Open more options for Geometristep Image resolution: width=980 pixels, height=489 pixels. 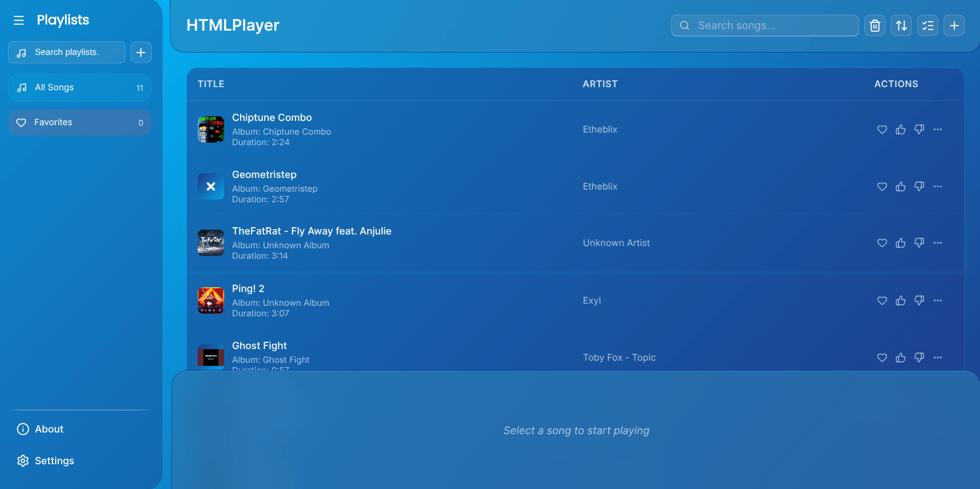click(x=938, y=186)
